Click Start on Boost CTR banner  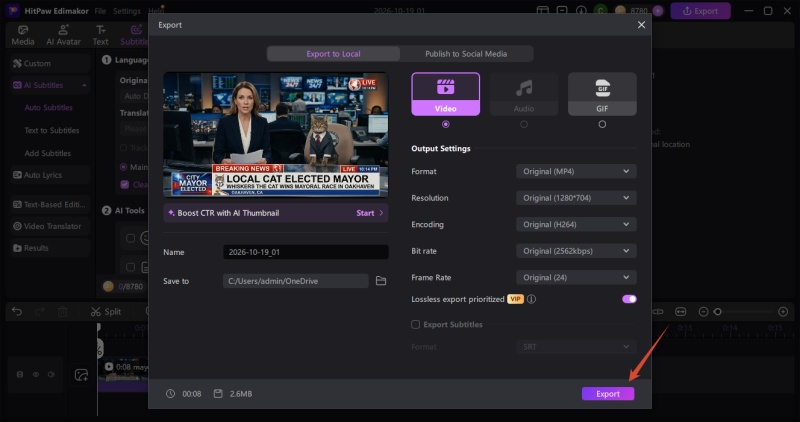365,213
